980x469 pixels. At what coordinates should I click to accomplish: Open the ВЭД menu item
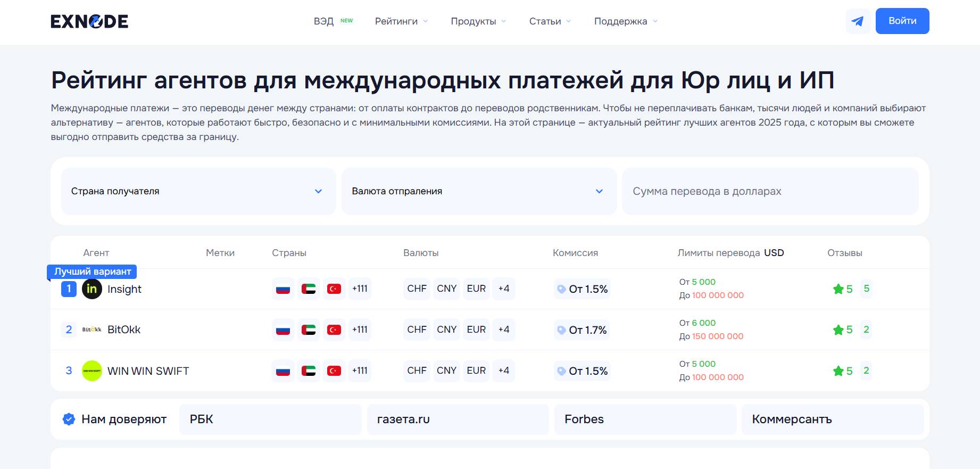coord(323,21)
